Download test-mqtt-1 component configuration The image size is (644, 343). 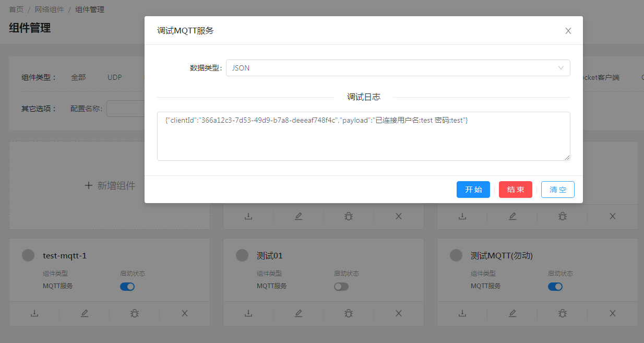[x=34, y=313]
